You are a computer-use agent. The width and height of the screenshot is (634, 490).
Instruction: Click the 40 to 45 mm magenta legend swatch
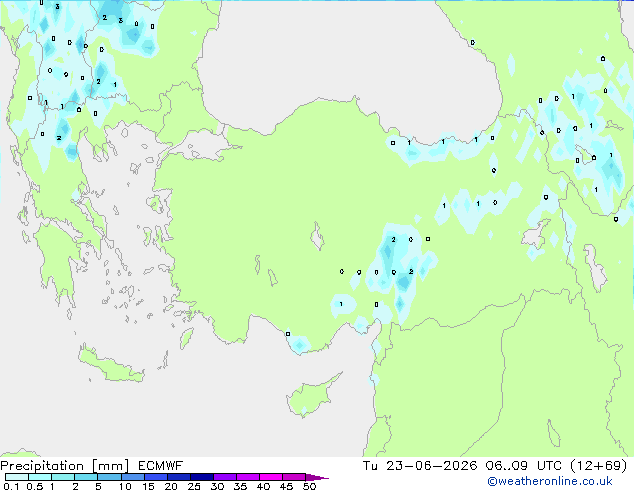[271, 477]
